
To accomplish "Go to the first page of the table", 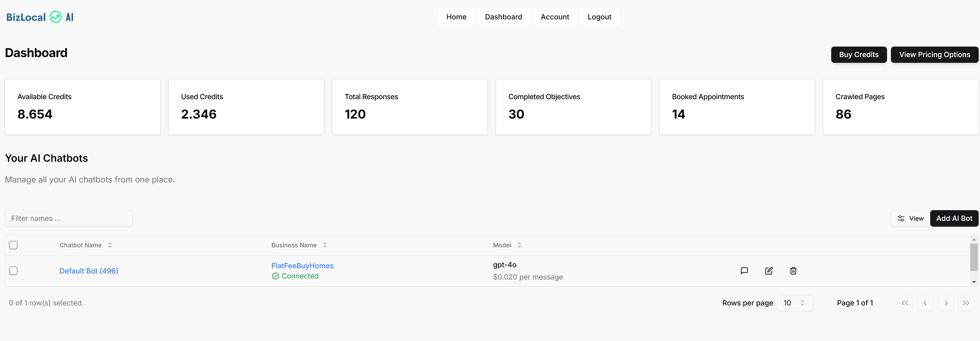I will (905, 303).
